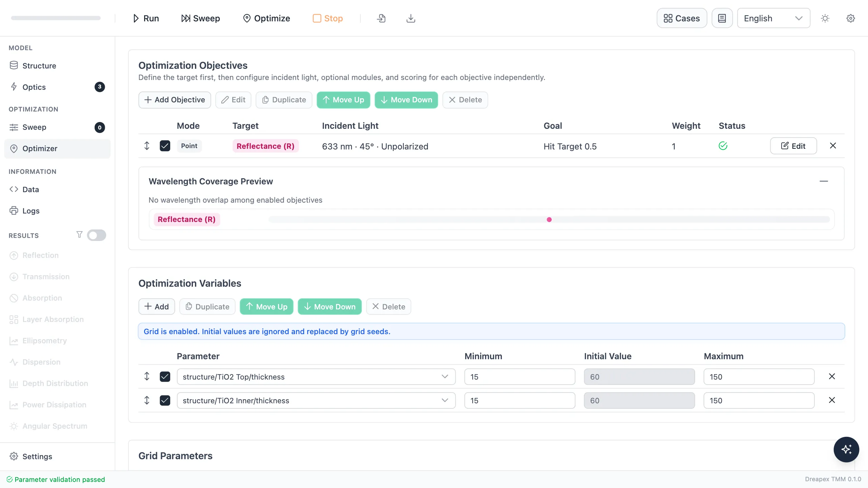
Task: Click the TiO2 Inner minimum field
Action: (519, 401)
